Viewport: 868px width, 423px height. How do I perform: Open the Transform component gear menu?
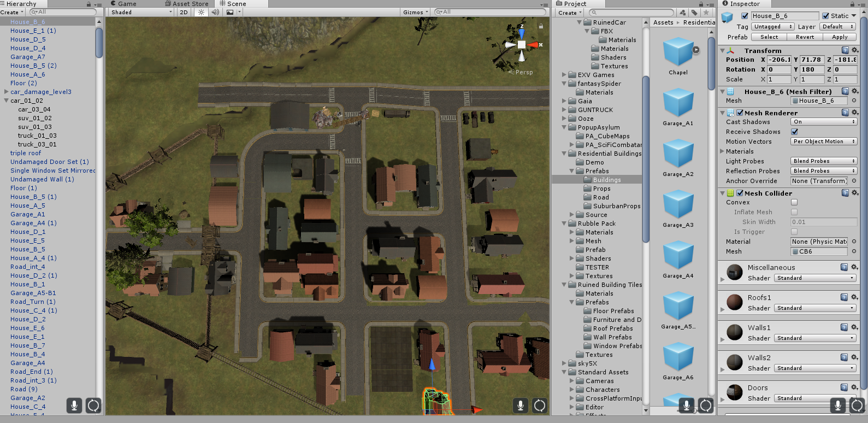pos(855,50)
